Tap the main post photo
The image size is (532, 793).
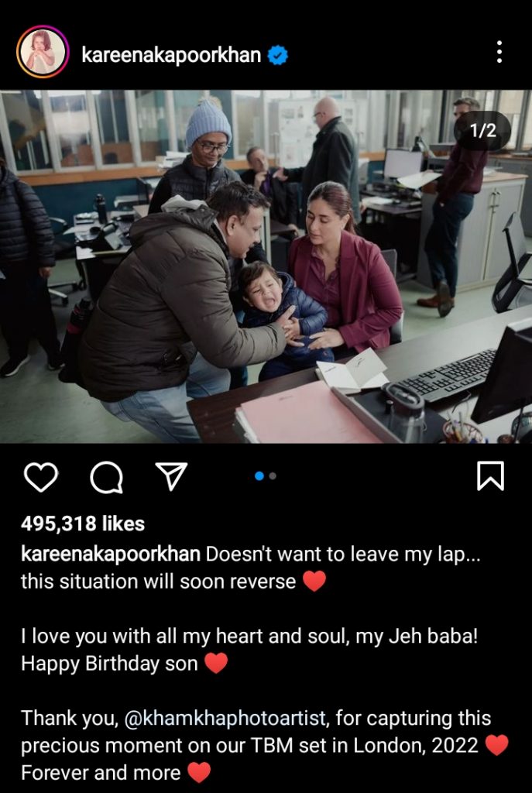[266, 266]
